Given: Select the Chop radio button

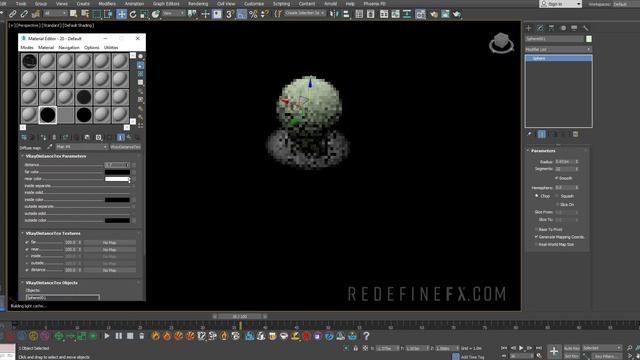Looking at the screenshot, I should pos(537,196).
